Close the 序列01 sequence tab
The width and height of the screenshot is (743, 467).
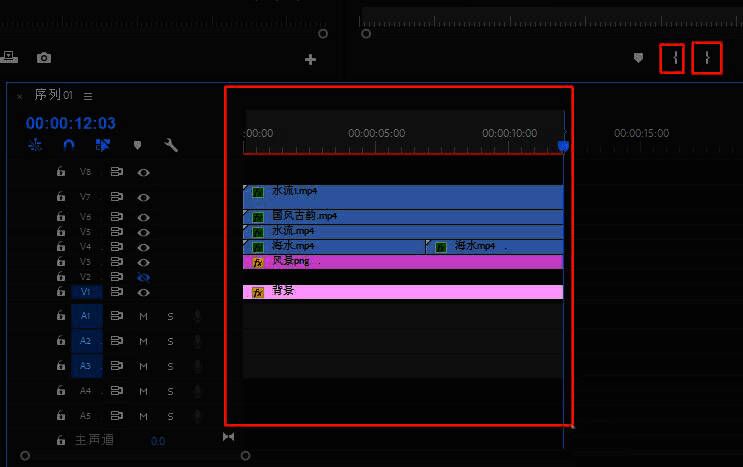point(19,96)
